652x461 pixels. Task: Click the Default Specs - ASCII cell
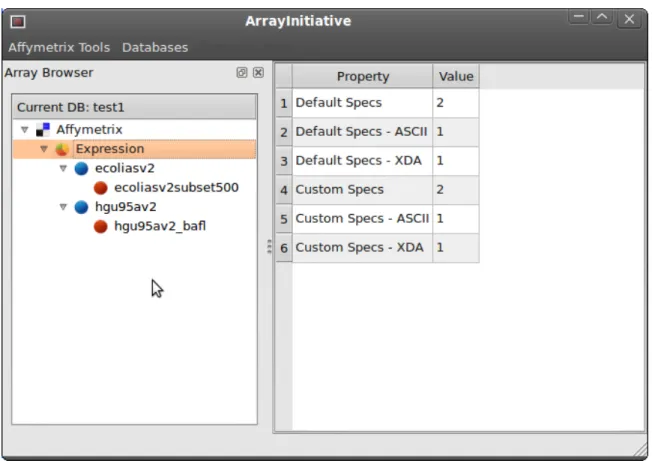pyautogui.click(x=363, y=132)
